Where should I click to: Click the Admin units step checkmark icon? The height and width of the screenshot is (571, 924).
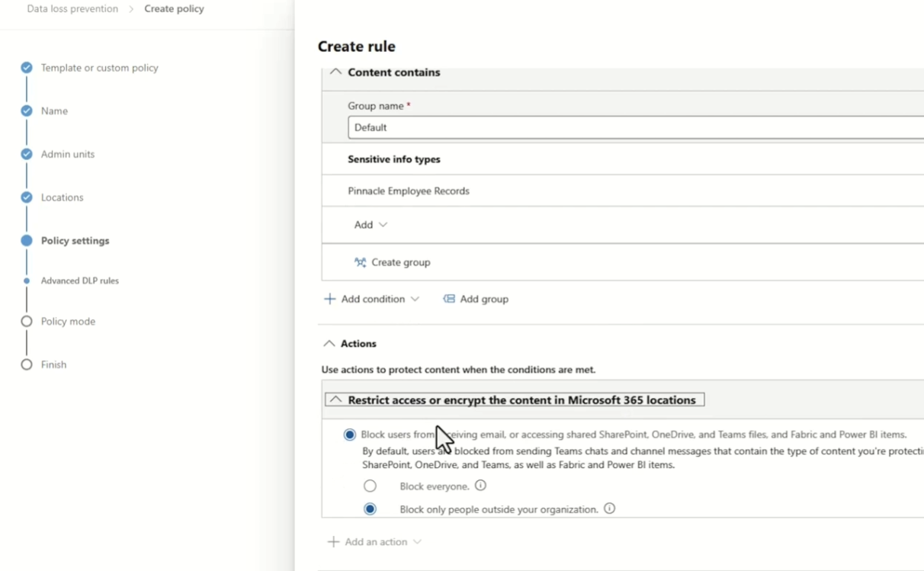pos(27,154)
